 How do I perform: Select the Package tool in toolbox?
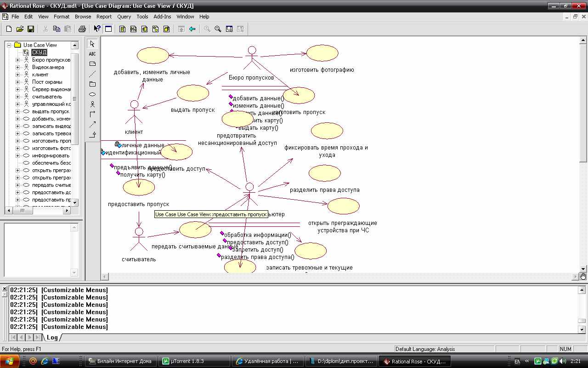(92, 84)
